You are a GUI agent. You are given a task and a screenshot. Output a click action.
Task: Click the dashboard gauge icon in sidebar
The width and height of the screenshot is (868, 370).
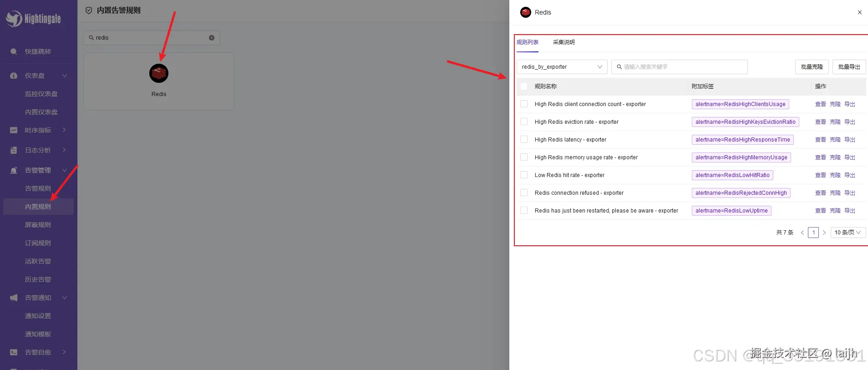pyautogui.click(x=14, y=76)
